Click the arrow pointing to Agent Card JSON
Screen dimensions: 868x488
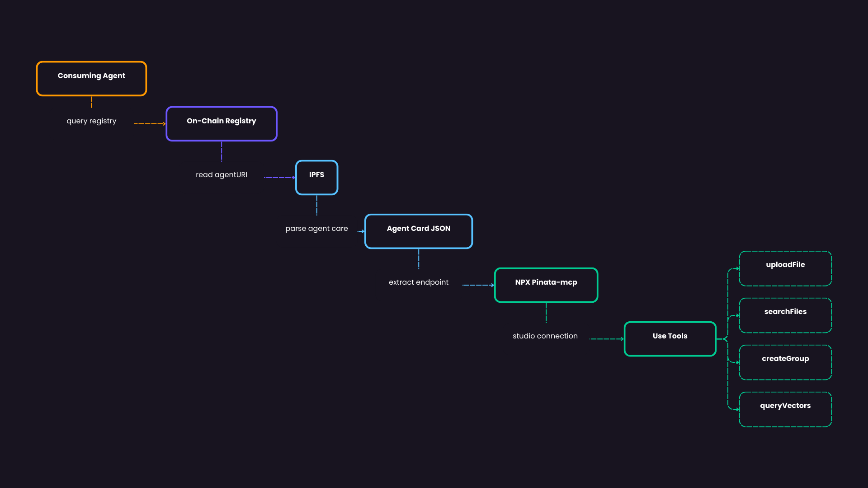point(359,231)
